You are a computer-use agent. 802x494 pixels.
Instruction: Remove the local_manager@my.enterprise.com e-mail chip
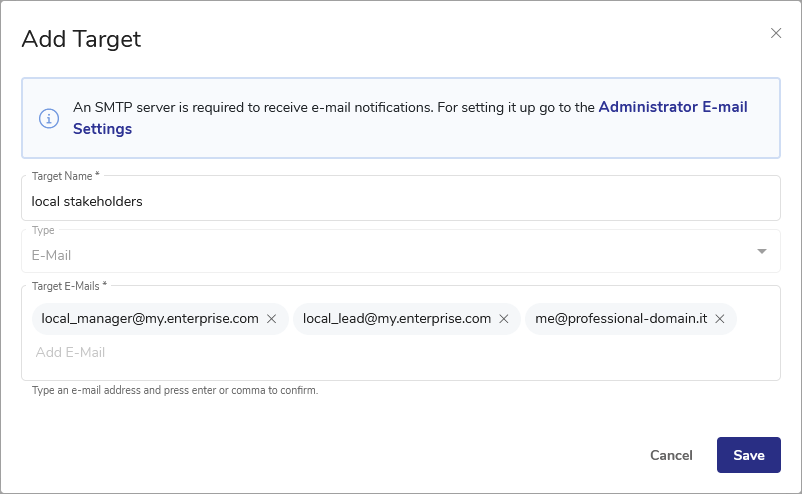click(271, 319)
